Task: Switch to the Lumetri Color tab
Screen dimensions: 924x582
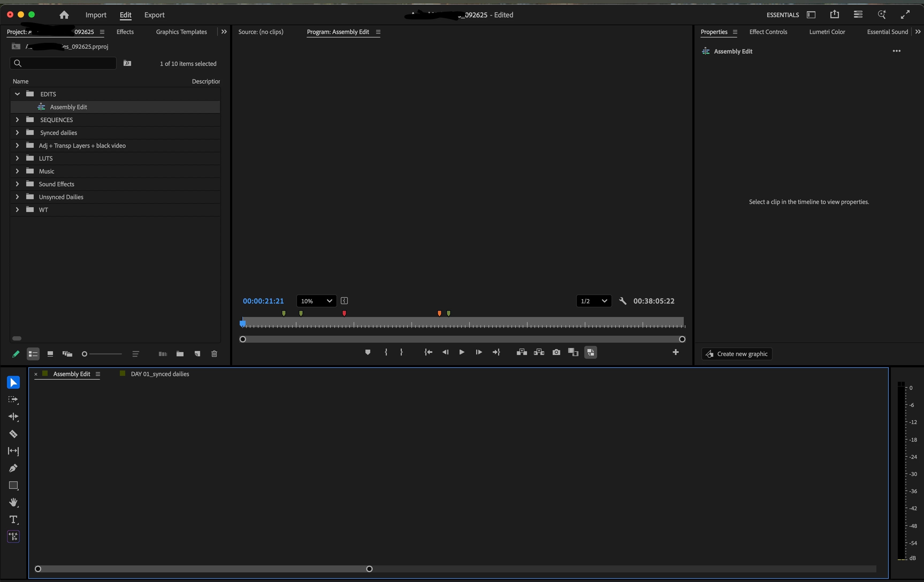Action: point(827,32)
